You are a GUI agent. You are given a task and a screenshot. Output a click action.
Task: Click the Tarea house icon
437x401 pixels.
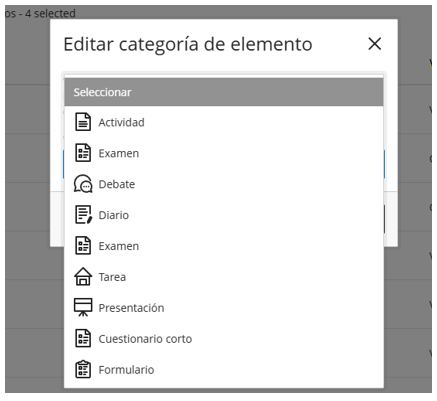[83, 276]
